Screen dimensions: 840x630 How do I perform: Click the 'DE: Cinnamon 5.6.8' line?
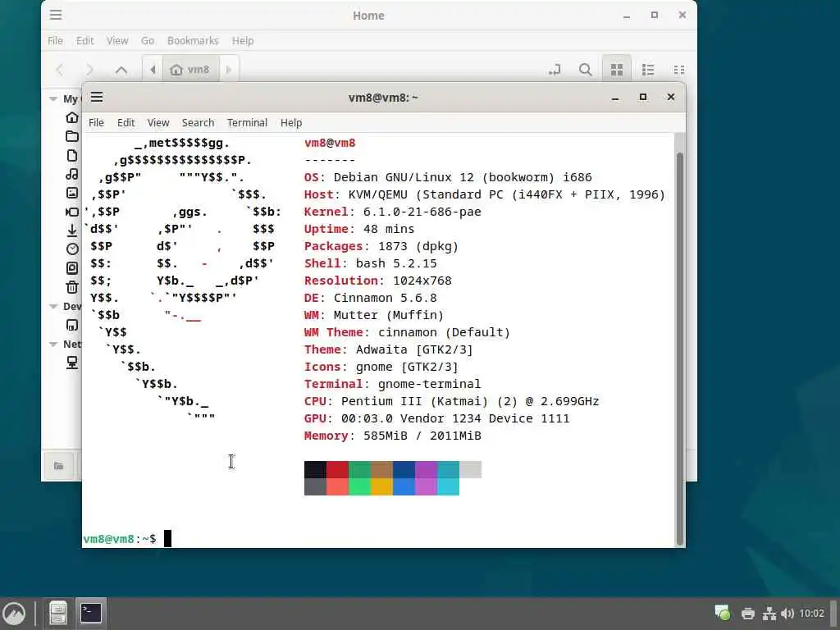click(x=370, y=298)
